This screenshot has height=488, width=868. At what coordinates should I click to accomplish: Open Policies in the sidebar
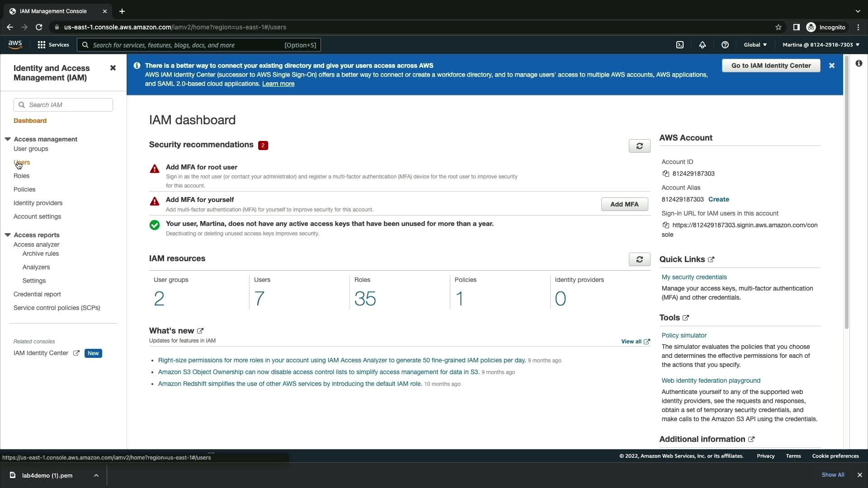[24, 189]
